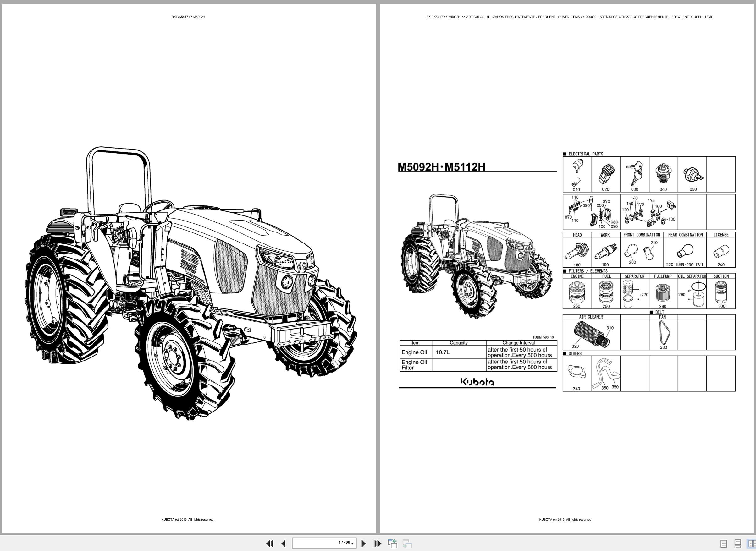Go to the next page
The height and width of the screenshot is (551, 756).
point(364,543)
